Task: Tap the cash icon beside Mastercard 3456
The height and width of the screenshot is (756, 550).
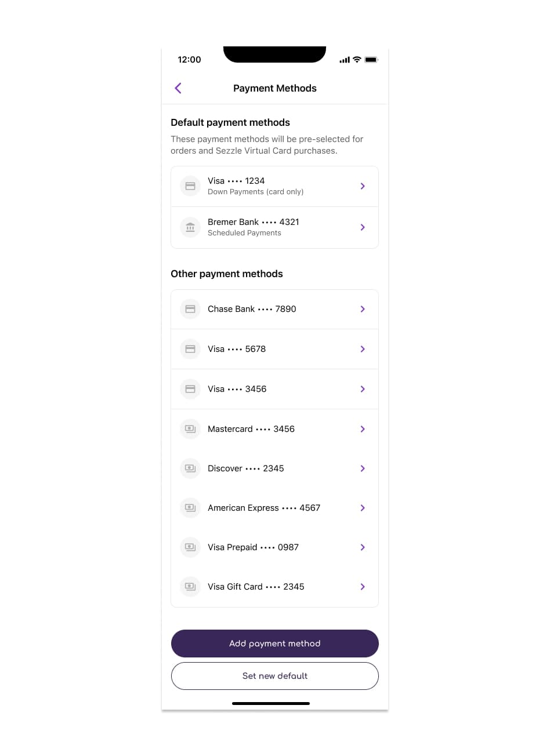Action: pos(190,429)
